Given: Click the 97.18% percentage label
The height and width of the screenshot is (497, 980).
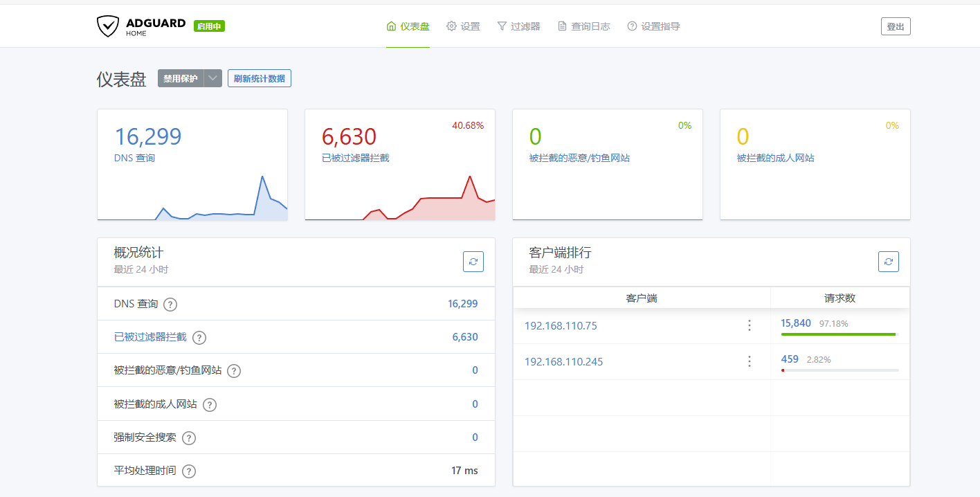Looking at the screenshot, I should [833, 323].
